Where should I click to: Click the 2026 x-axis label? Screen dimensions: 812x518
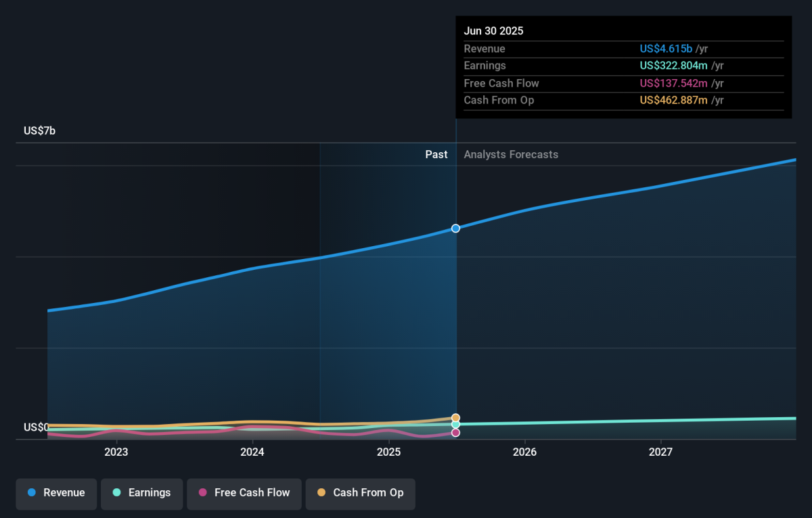click(x=524, y=452)
